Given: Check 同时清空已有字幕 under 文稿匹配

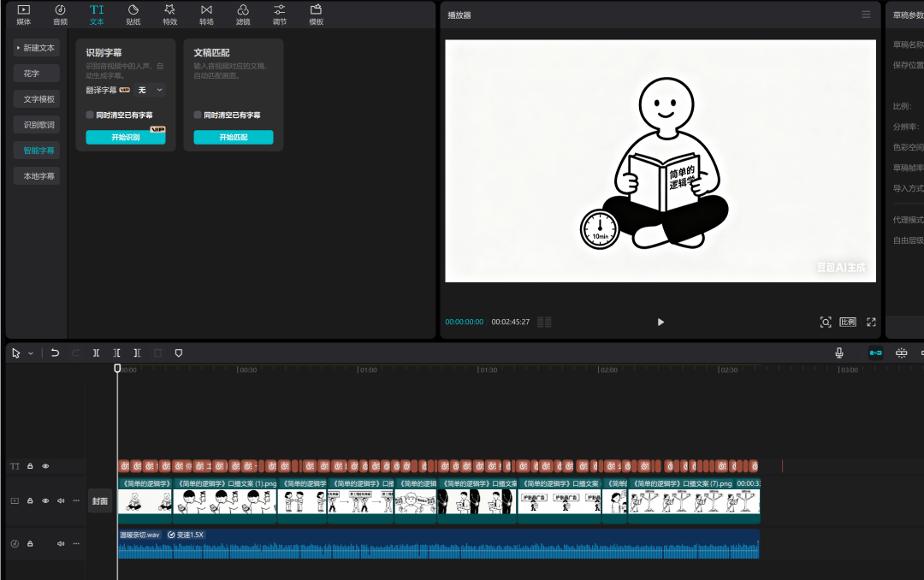Looking at the screenshot, I should point(198,115).
